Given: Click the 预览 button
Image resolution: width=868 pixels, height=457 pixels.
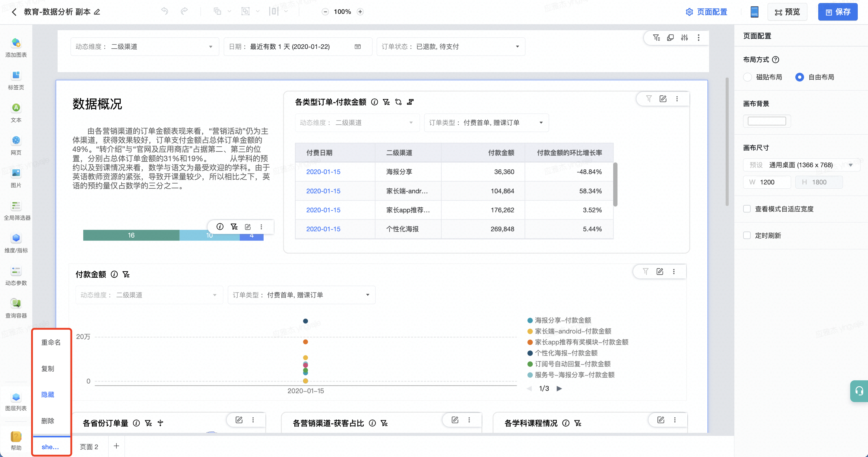Looking at the screenshot, I should pos(787,12).
